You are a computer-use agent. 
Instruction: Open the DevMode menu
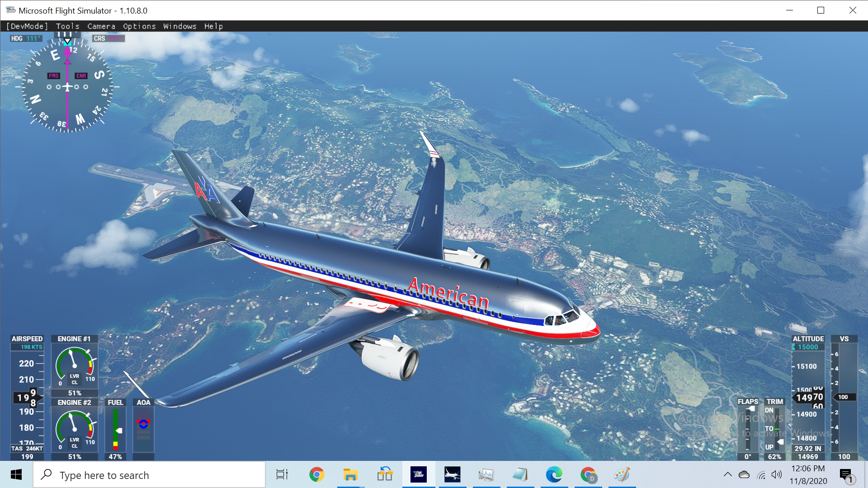point(27,26)
